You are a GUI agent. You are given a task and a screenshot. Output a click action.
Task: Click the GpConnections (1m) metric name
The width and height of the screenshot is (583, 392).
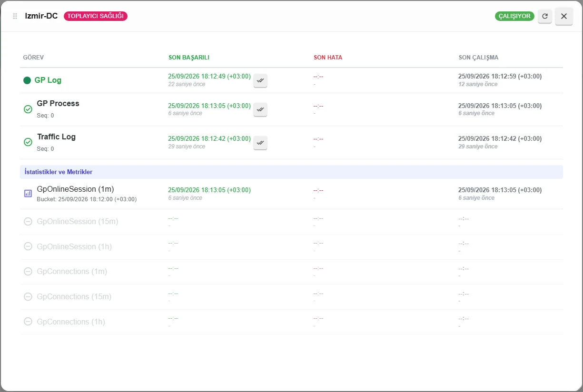point(72,271)
